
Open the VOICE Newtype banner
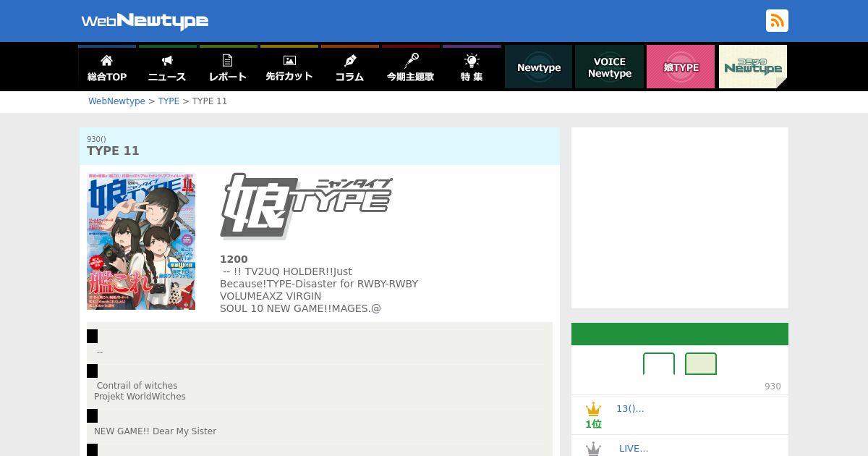coord(609,67)
